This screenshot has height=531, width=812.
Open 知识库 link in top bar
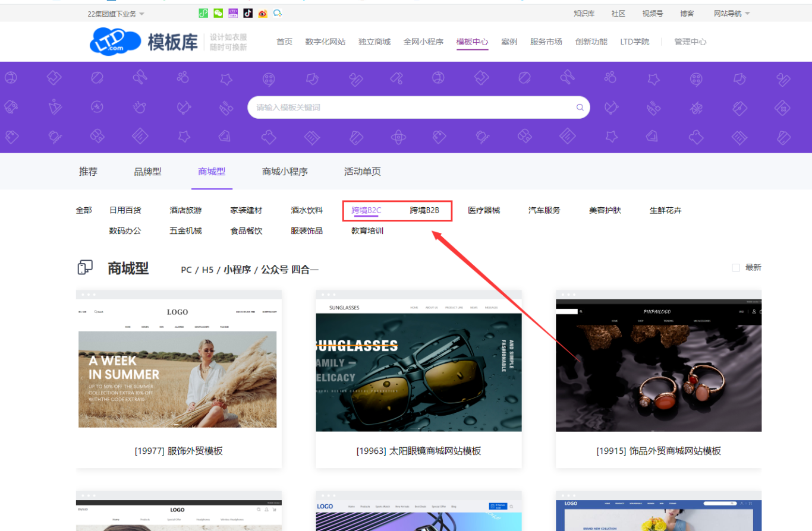584,14
